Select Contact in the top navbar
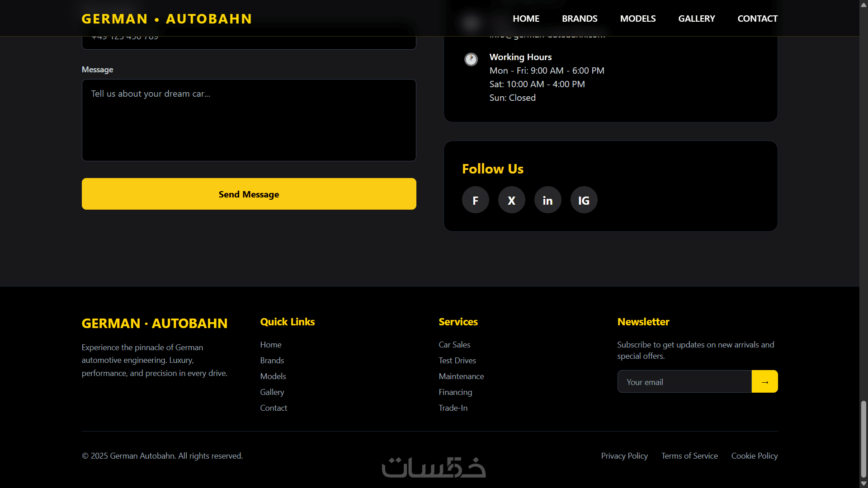Viewport: 868px width, 488px height. (757, 19)
